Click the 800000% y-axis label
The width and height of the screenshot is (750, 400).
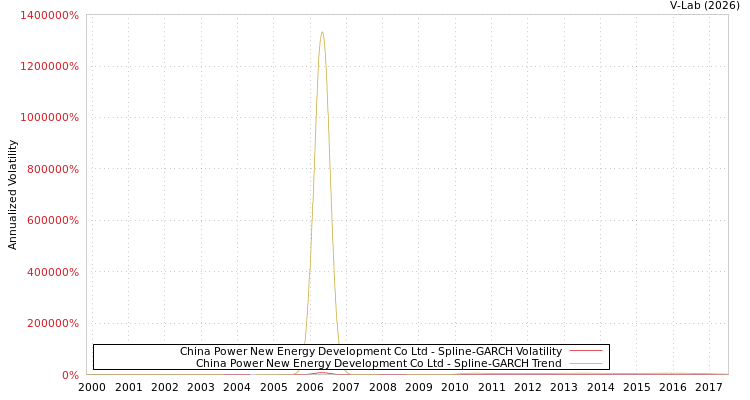(x=53, y=169)
